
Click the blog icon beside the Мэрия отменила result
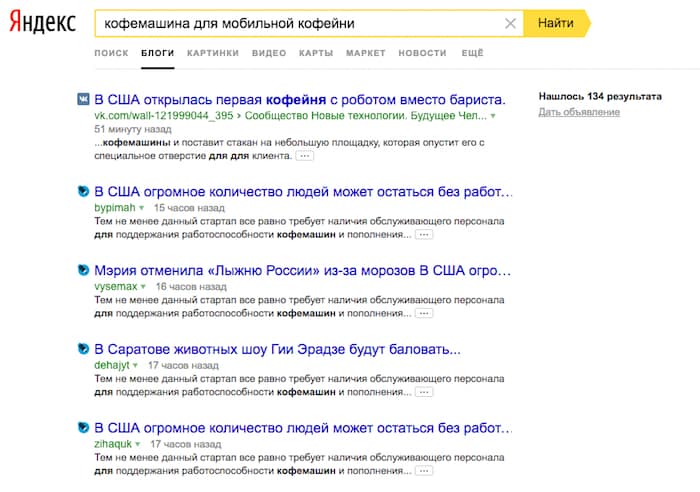[84, 270]
